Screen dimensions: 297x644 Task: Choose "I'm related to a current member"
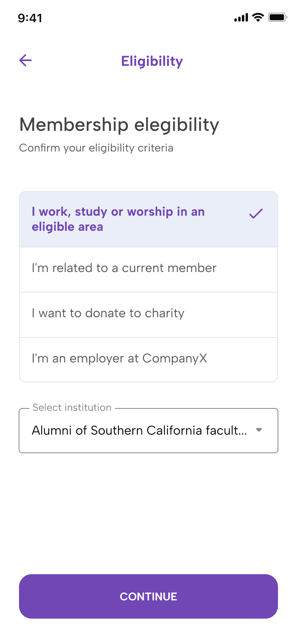tap(124, 268)
